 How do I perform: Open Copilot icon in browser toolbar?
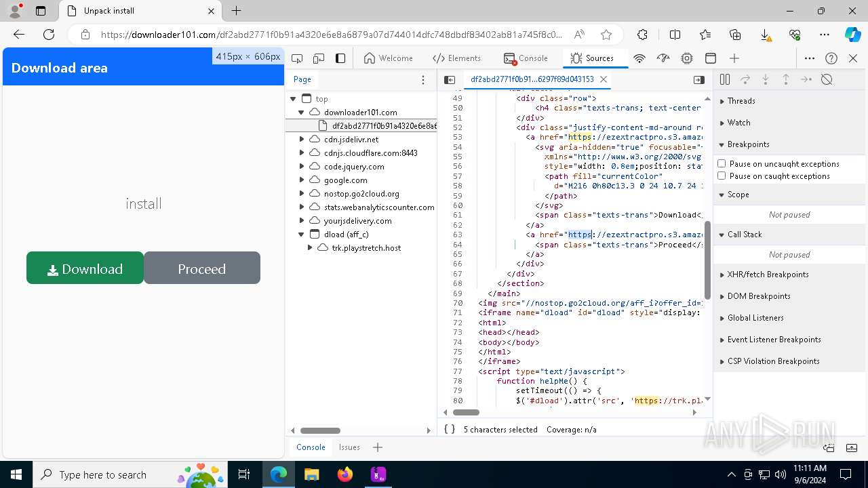pyautogui.click(x=852, y=35)
